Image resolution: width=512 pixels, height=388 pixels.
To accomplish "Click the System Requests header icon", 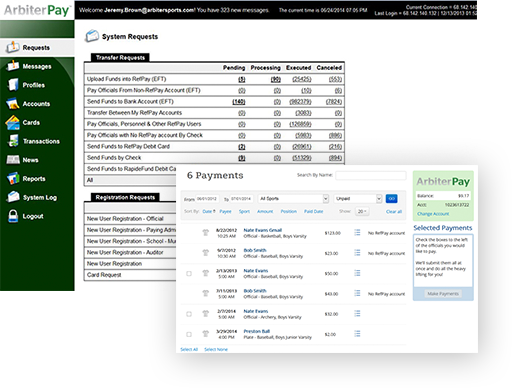I will tap(92, 36).
